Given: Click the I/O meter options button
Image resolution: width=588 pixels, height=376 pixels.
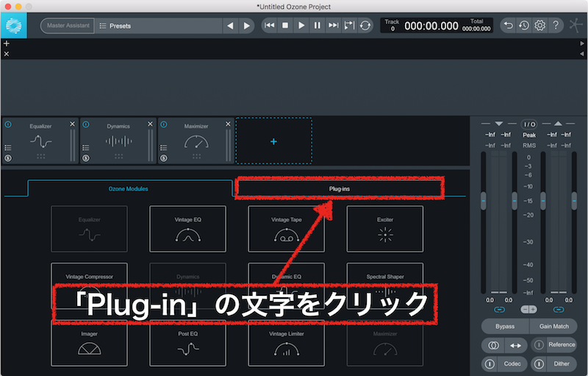Looking at the screenshot, I should point(529,124).
